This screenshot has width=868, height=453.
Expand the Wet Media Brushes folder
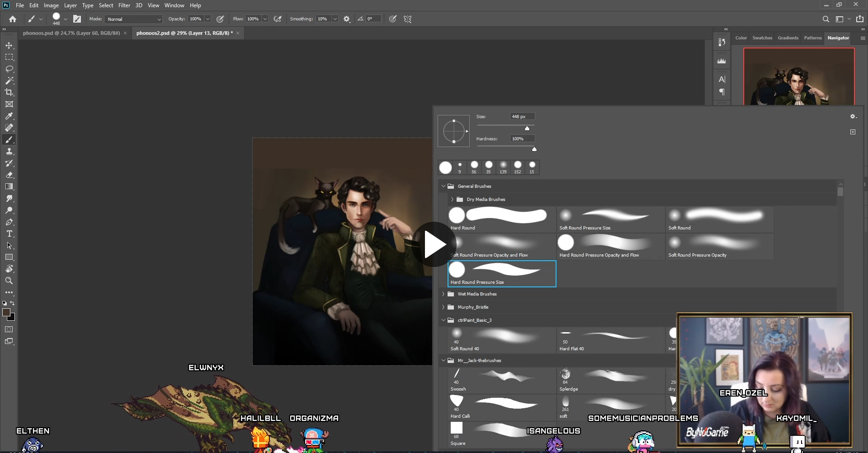(x=443, y=294)
